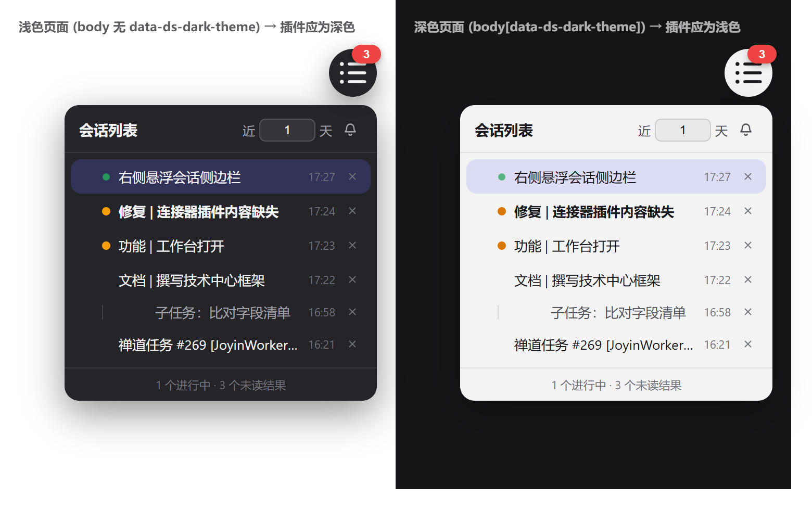Open 文档 | 撰写技术中心框架 in light panel
The image size is (812, 510).
[616, 279]
